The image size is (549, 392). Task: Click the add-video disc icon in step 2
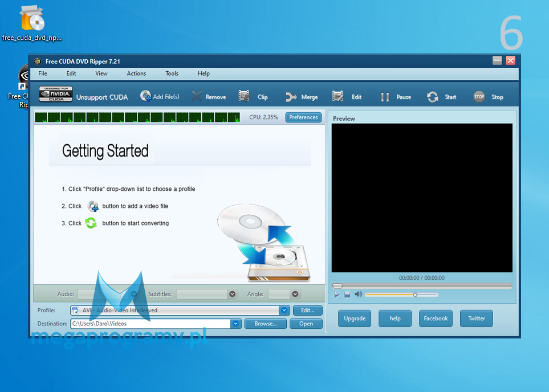[93, 206]
